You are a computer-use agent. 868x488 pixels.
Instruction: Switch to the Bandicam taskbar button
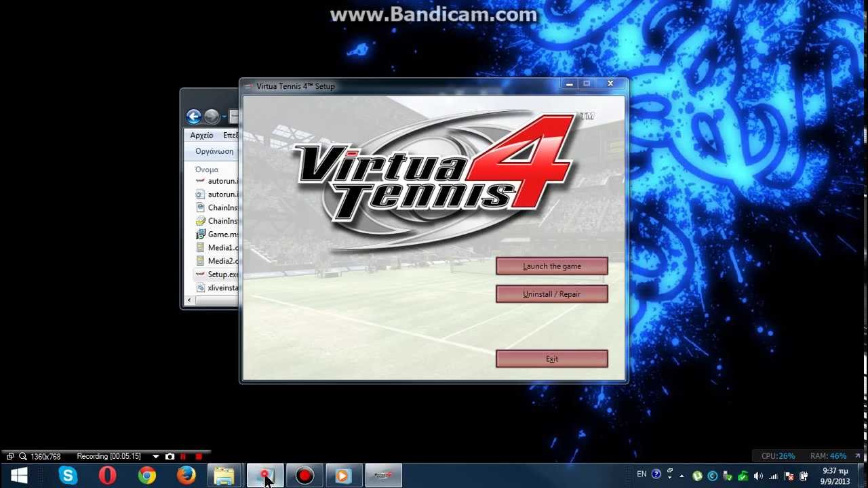pos(304,476)
